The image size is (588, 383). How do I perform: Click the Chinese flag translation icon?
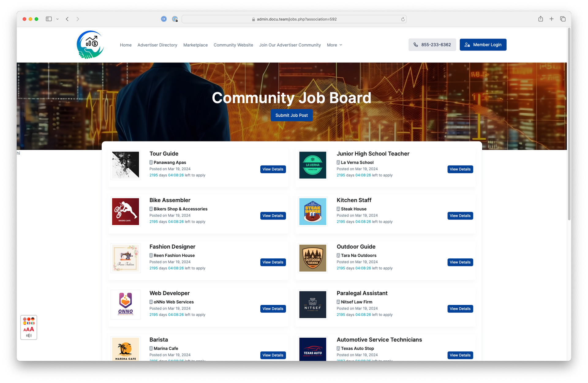[29, 319]
